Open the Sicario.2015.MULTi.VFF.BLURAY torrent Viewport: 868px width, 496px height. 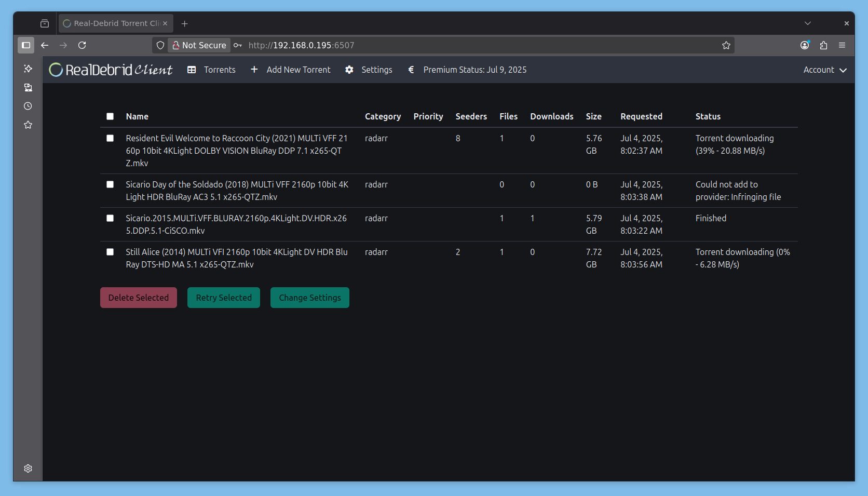pos(236,224)
